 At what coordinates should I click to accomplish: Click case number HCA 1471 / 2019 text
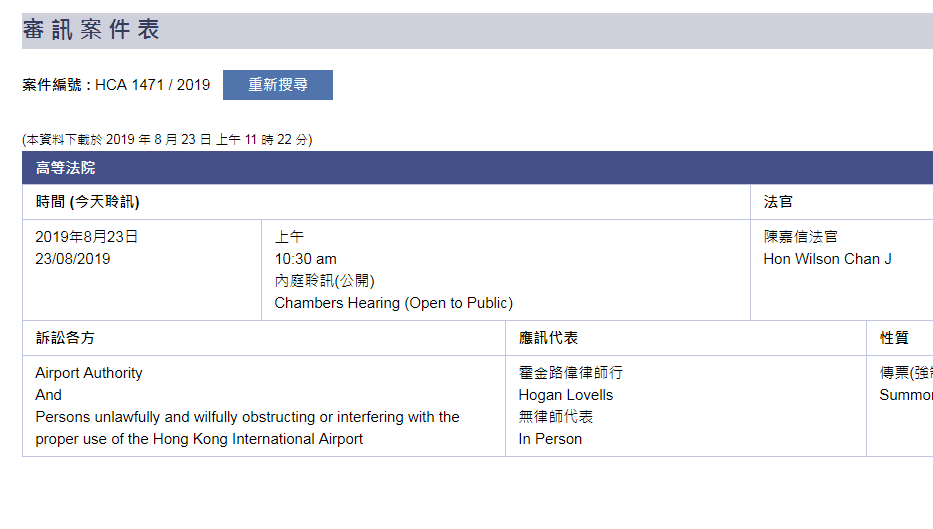coord(152,85)
